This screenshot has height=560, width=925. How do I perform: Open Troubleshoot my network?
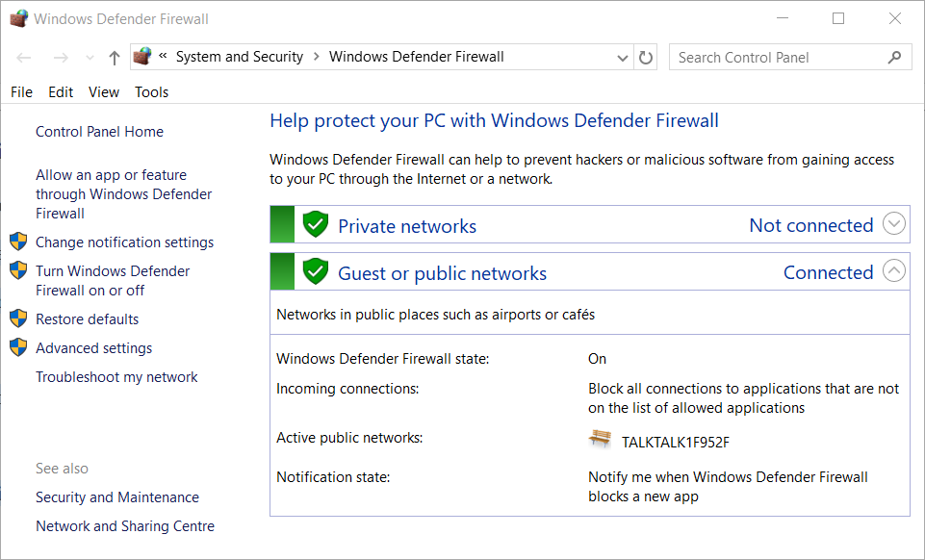116,377
